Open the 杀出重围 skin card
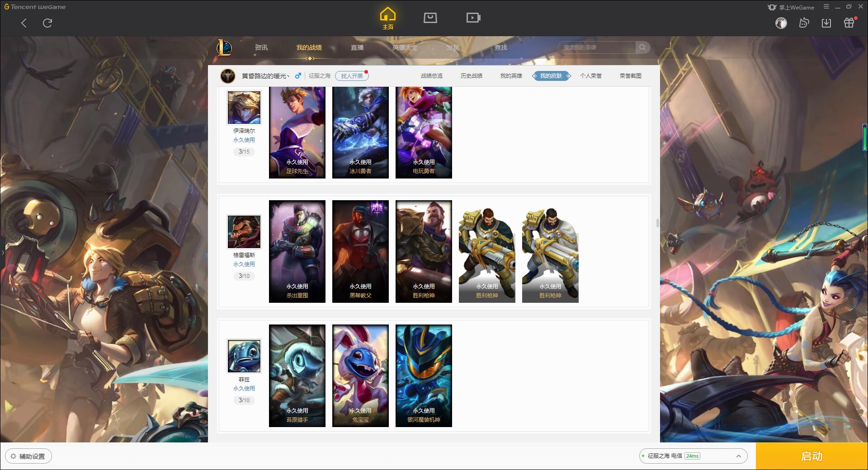This screenshot has height=470, width=868. (297, 251)
